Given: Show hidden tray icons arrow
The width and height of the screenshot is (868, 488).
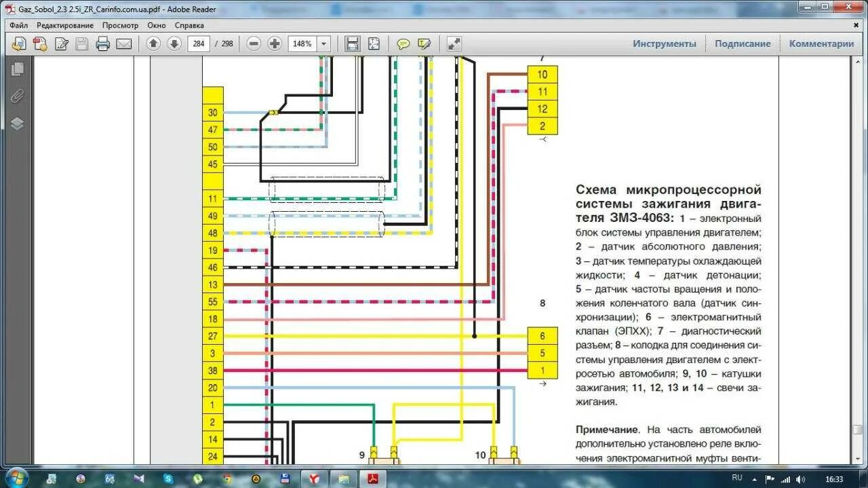Looking at the screenshot, I should 754,479.
